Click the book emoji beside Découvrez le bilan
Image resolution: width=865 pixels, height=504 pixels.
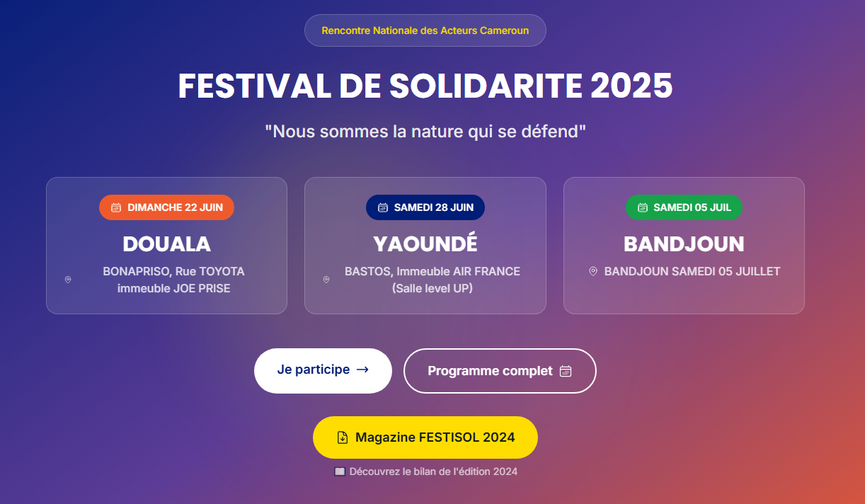(x=340, y=471)
